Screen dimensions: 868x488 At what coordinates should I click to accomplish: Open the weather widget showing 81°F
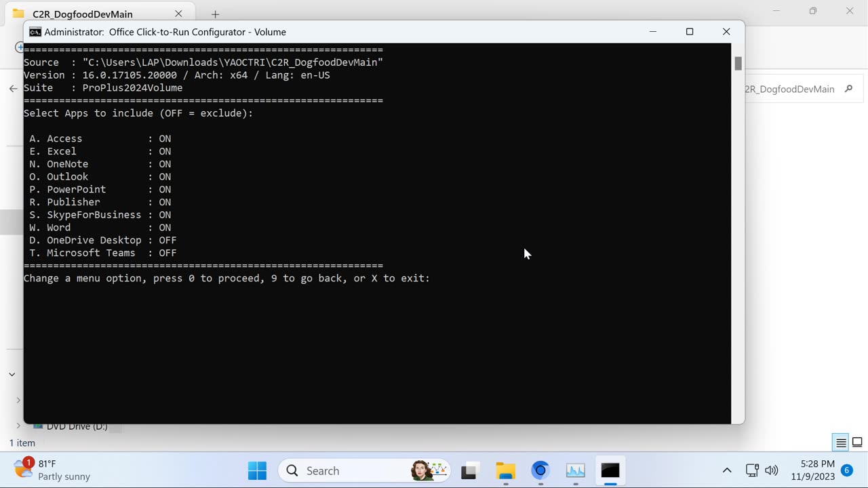[x=53, y=470]
